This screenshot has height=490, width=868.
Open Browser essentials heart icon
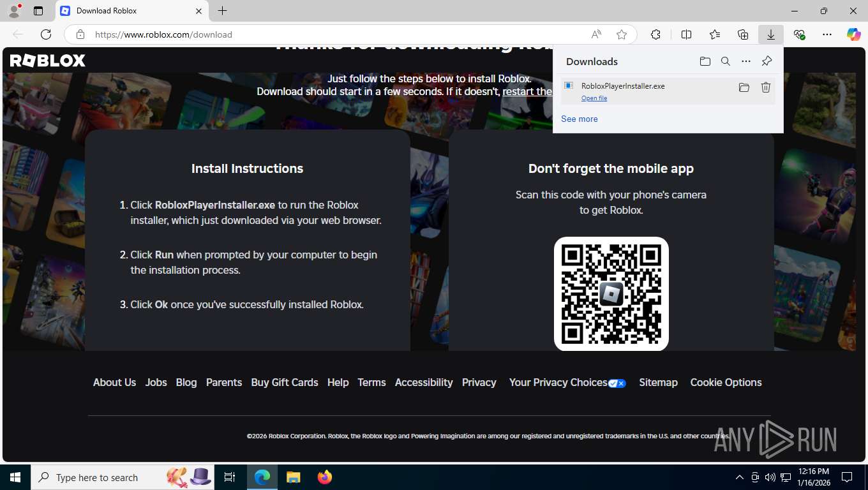pos(799,34)
